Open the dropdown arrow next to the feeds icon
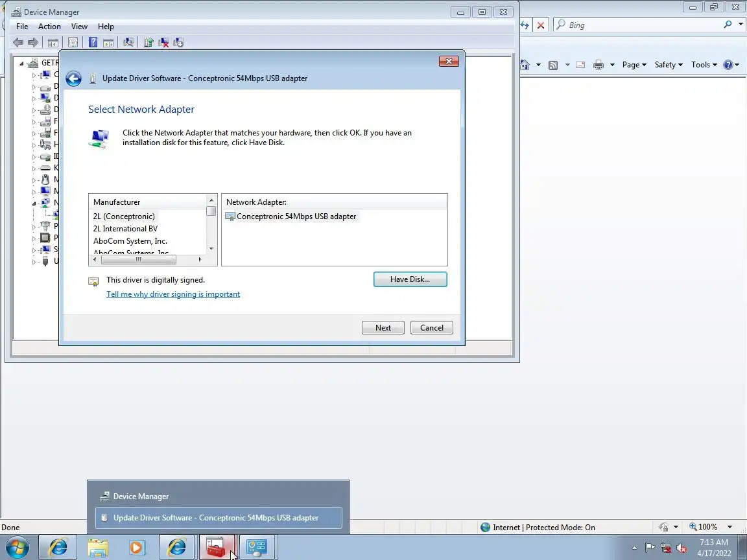Viewport: 747px width, 560px height. [567, 65]
